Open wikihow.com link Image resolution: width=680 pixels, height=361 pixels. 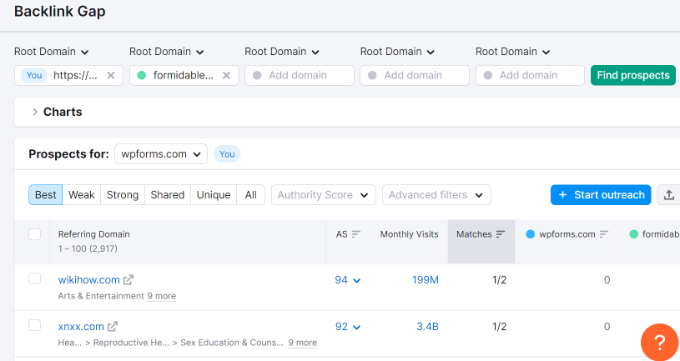(89, 280)
